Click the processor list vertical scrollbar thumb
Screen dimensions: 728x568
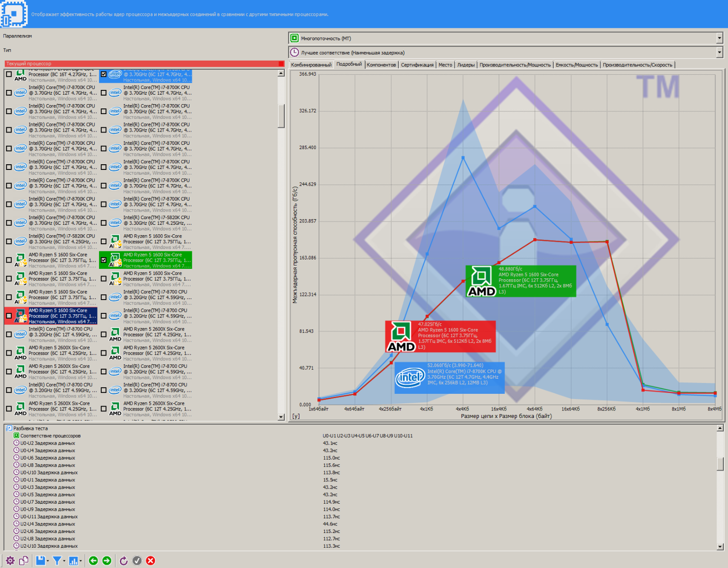281,116
